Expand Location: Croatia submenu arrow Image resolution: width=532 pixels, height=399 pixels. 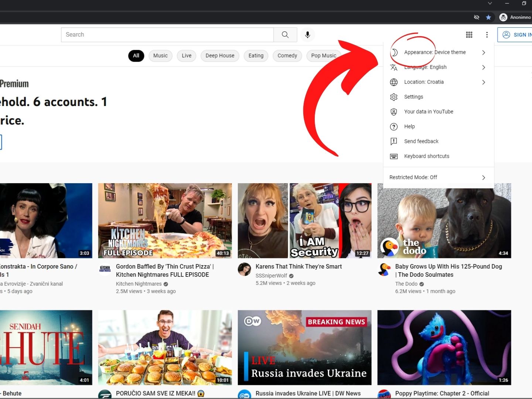pyautogui.click(x=484, y=82)
